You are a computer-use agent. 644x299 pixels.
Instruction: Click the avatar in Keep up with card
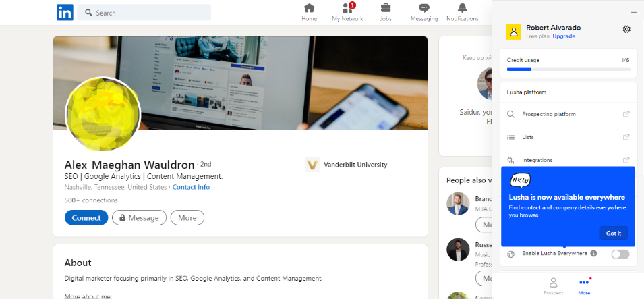click(485, 84)
